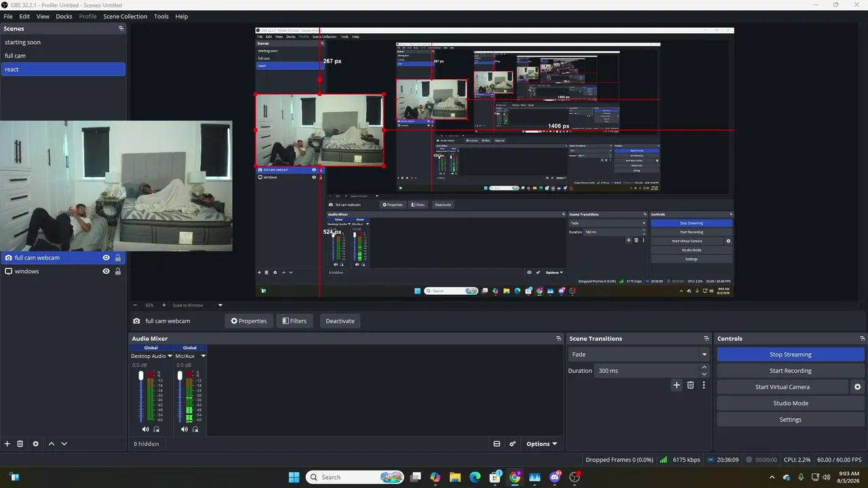This screenshot has height=488, width=868.
Task: Select the windows source row
Action: tap(63, 271)
